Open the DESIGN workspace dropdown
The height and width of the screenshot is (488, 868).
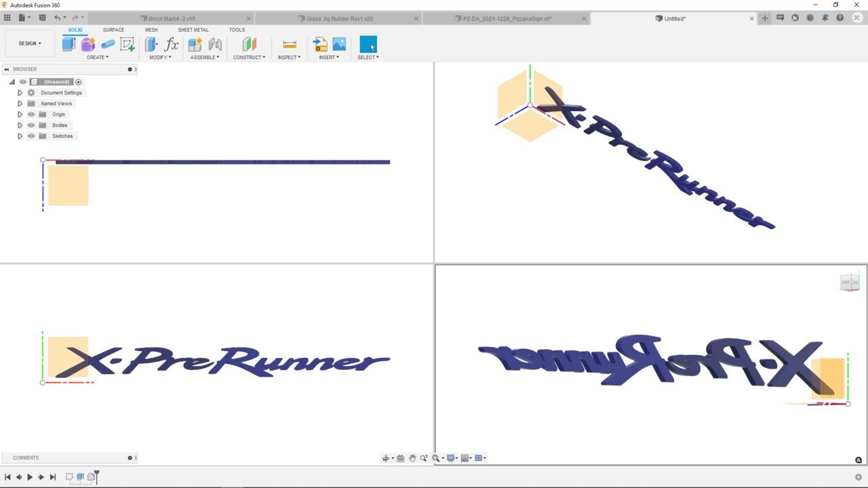[x=30, y=43]
